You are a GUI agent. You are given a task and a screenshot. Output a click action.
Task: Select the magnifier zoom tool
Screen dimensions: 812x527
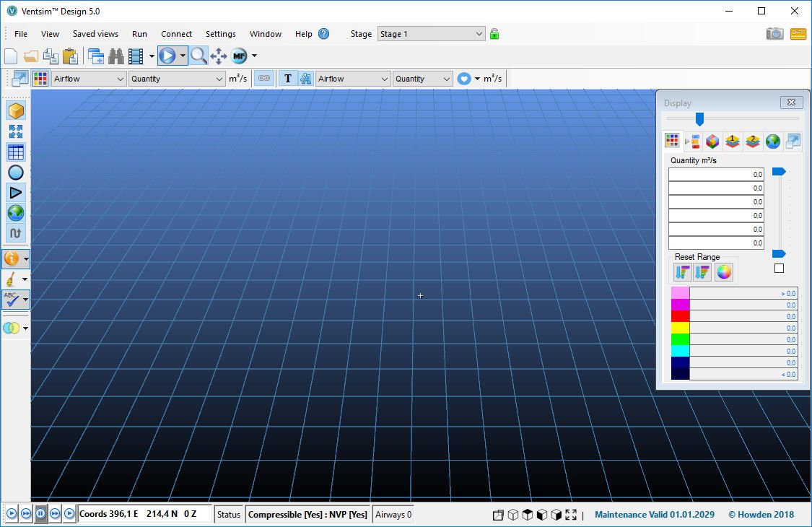point(198,56)
